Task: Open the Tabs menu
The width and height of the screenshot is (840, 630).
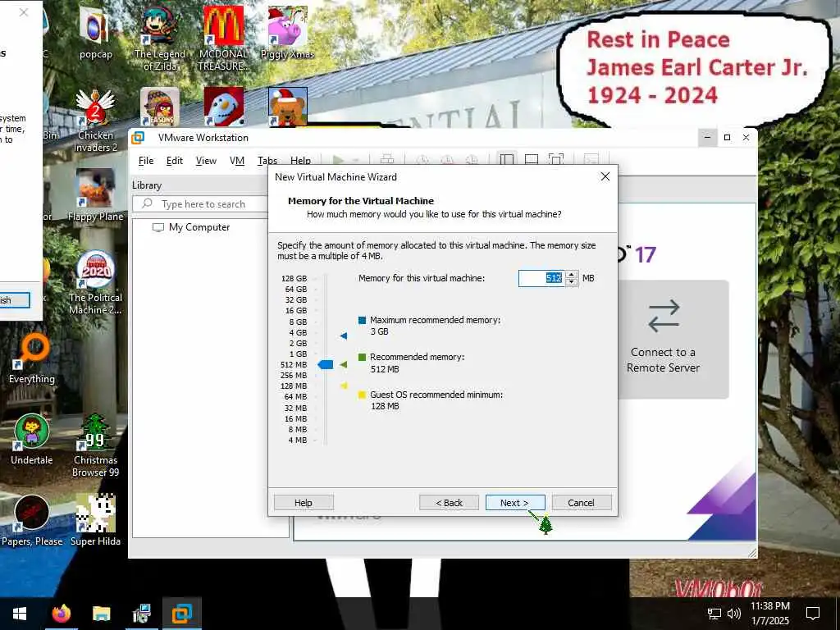Action: pos(267,160)
